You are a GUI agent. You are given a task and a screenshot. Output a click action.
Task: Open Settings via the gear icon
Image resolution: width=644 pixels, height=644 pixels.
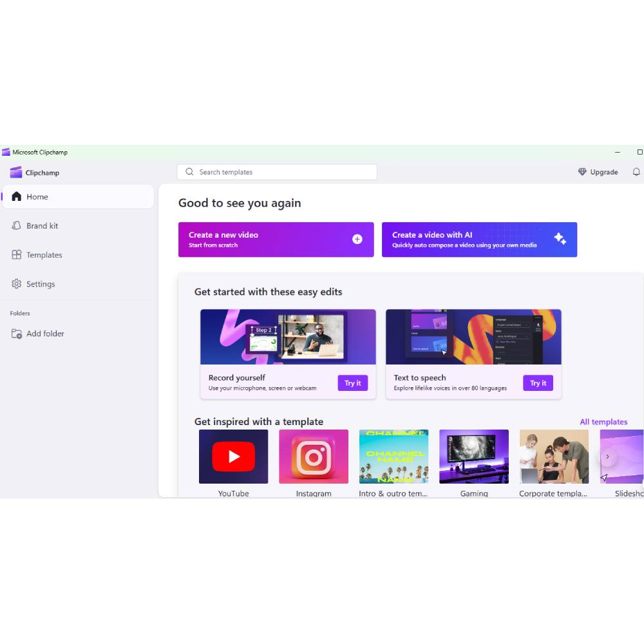point(16,283)
